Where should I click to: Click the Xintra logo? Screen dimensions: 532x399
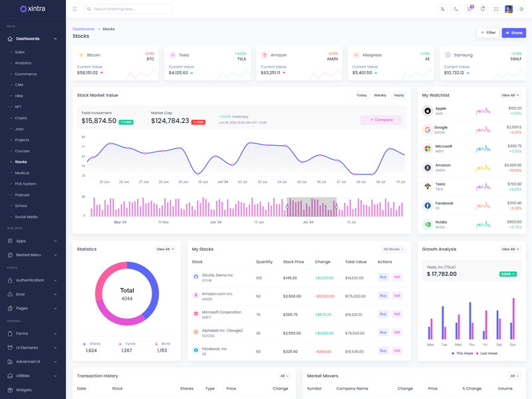pos(33,9)
